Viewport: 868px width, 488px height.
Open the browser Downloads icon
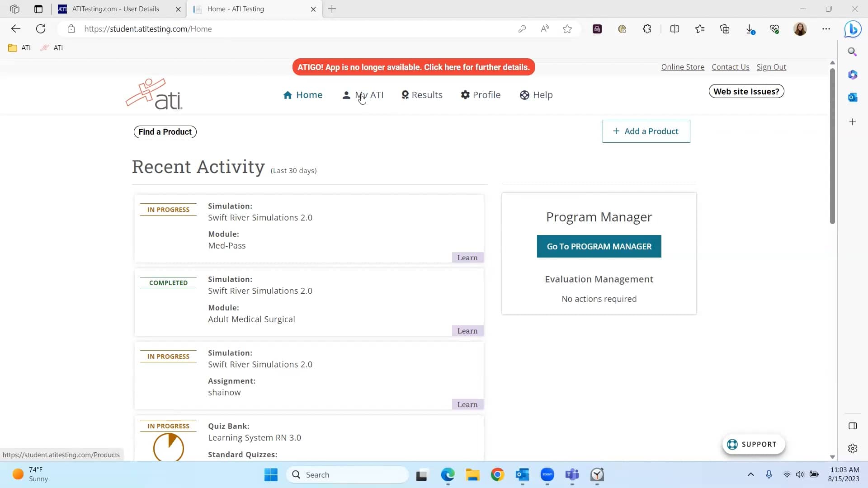(750, 28)
